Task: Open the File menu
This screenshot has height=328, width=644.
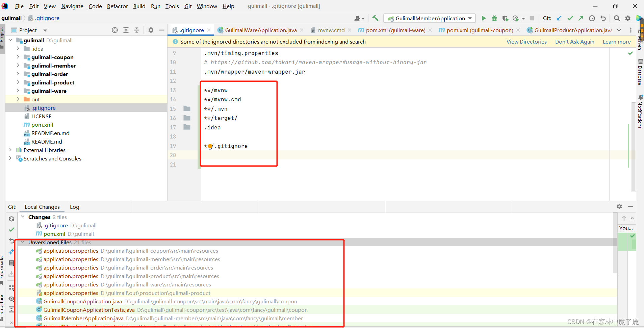Action: pos(19,6)
